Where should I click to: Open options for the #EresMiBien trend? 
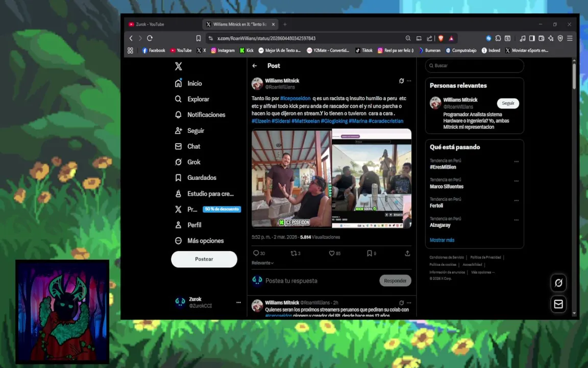click(517, 162)
